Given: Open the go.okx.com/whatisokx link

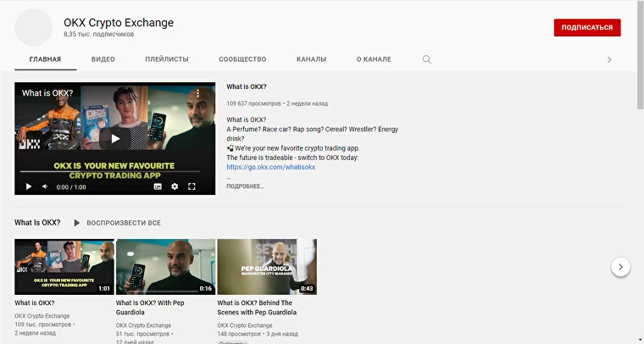Looking at the screenshot, I should (270, 168).
